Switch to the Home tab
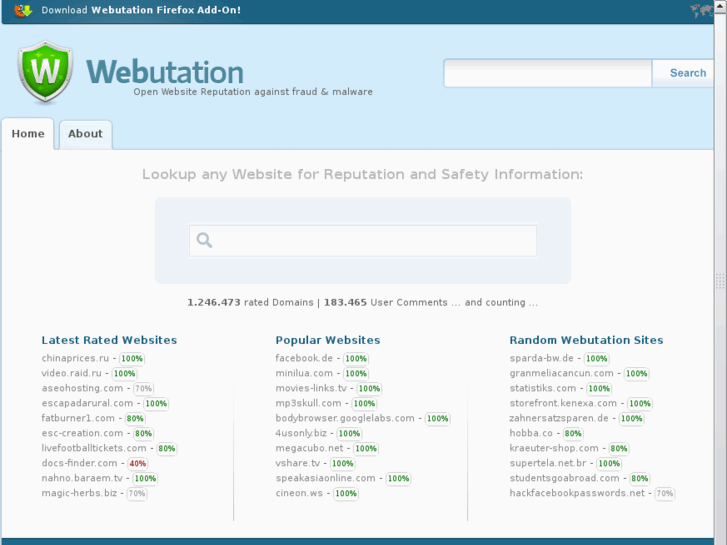The image size is (727, 545). (28, 134)
